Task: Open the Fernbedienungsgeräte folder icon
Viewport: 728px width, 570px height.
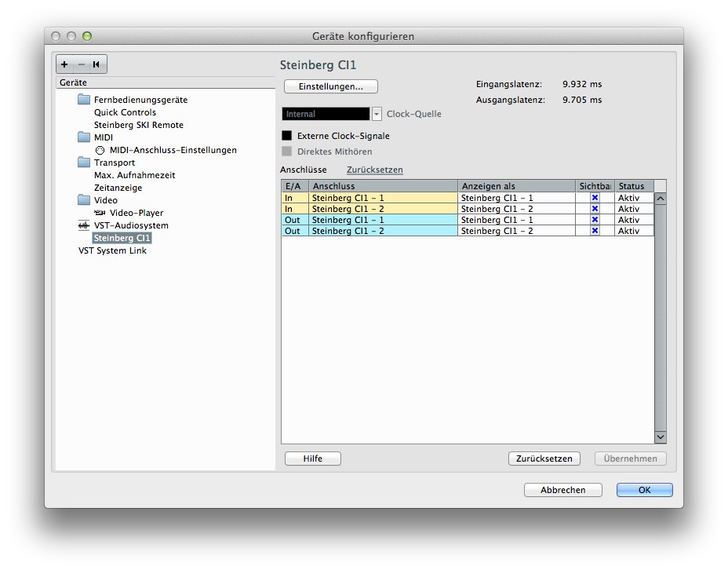Action: 84,100
